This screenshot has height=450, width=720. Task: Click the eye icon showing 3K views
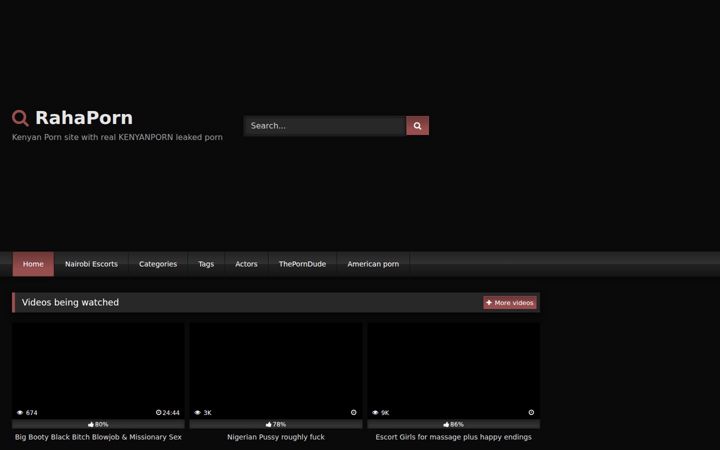(197, 413)
